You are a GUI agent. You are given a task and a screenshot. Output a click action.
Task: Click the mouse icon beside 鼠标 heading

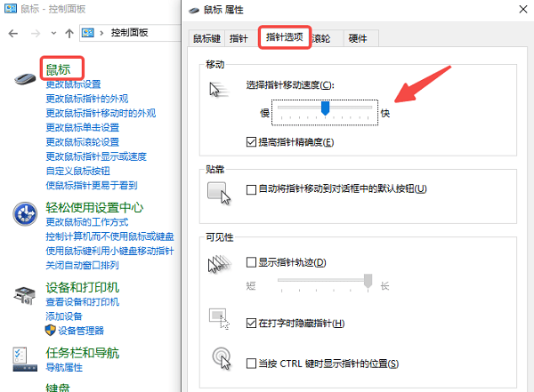coord(25,79)
